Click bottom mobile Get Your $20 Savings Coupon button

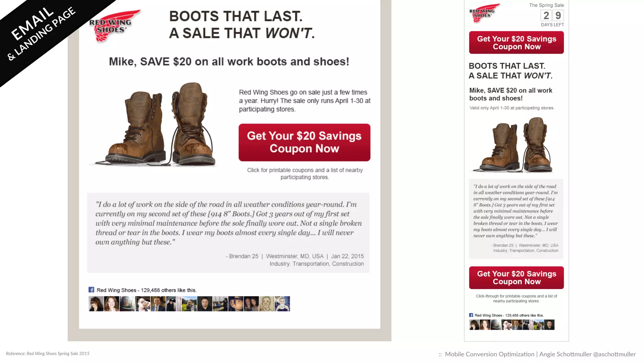(516, 278)
